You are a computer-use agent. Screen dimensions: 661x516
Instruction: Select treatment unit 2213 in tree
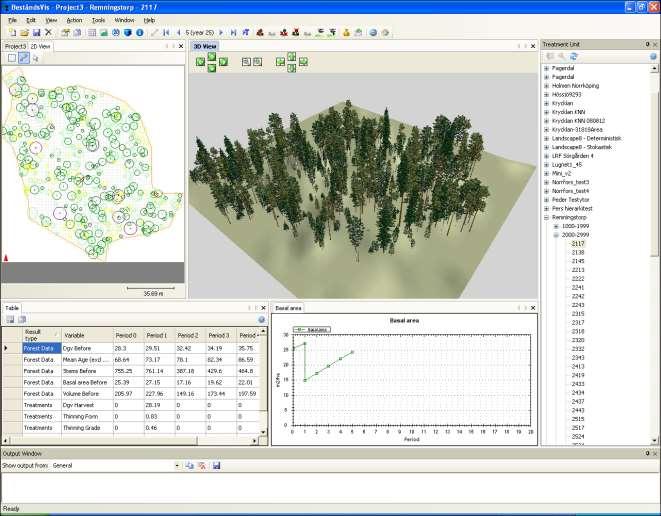point(578,270)
